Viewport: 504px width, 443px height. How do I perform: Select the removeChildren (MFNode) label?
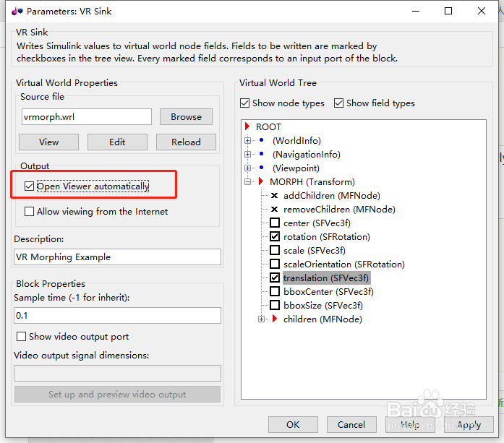[x=339, y=209]
